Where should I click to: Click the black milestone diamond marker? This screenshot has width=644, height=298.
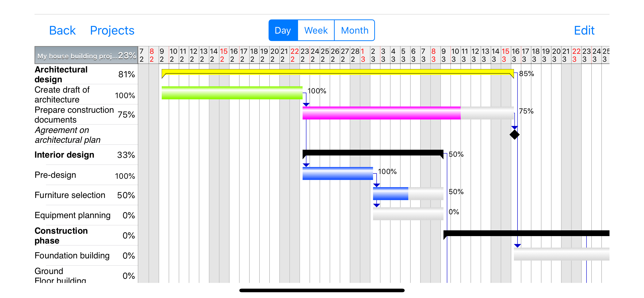(x=514, y=134)
